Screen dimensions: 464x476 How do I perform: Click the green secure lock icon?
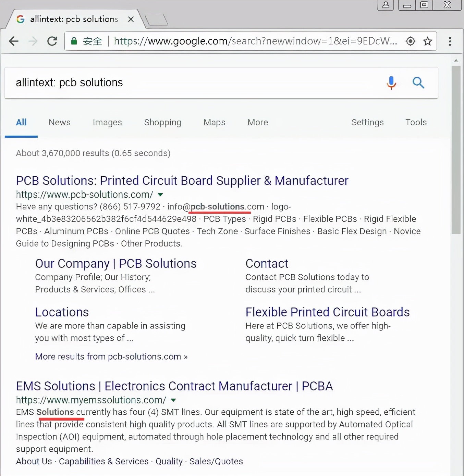[x=74, y=41]
